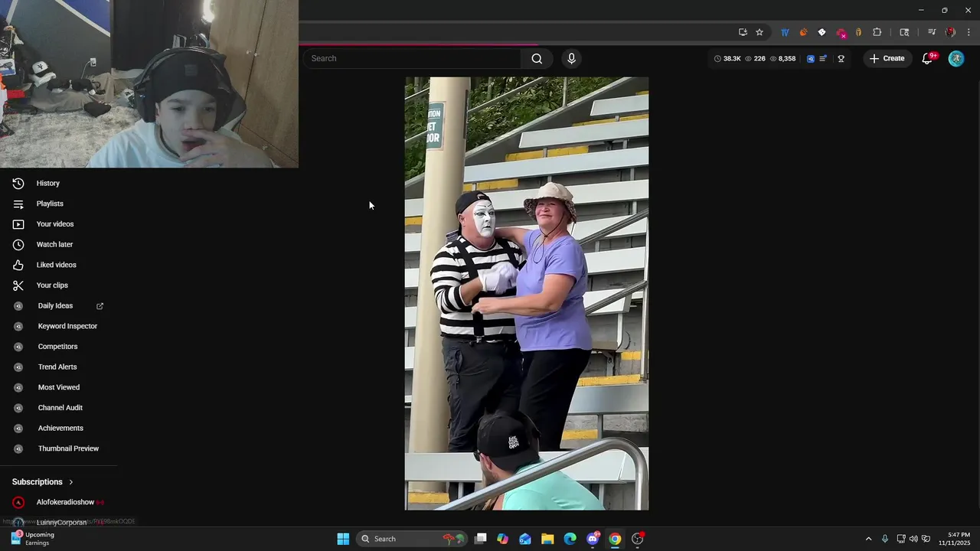980x551 pixels.
Task: Open the orange browser extension icon
Action: tap(803, 32)
